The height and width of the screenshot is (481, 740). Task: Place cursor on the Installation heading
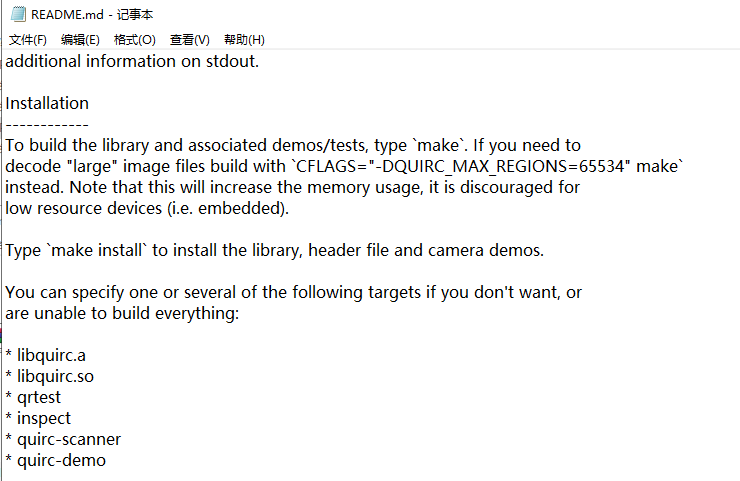click(x=47, y=103)
